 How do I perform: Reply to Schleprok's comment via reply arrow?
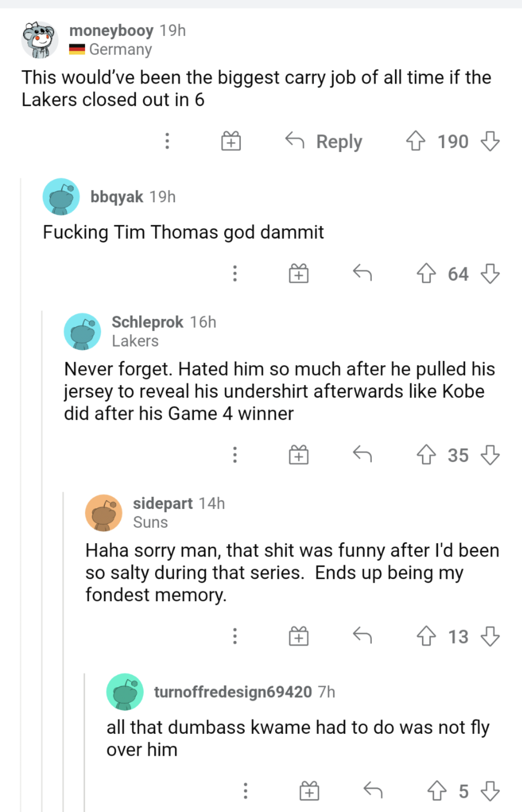363,455
